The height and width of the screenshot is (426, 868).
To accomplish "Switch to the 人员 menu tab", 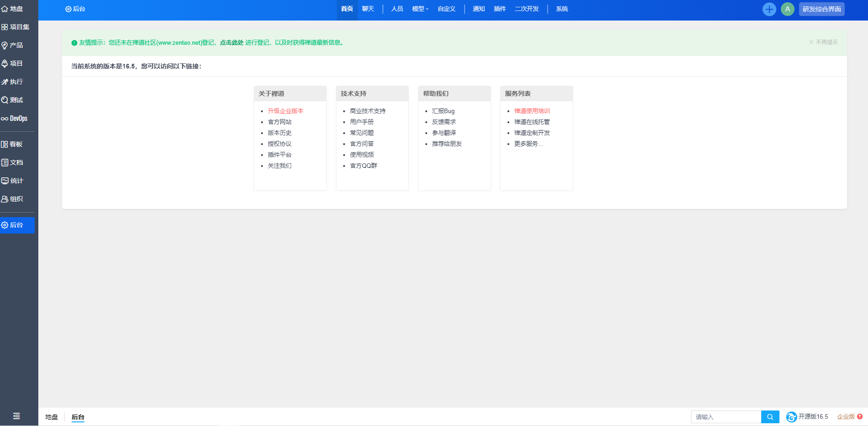I will [397, 9].
